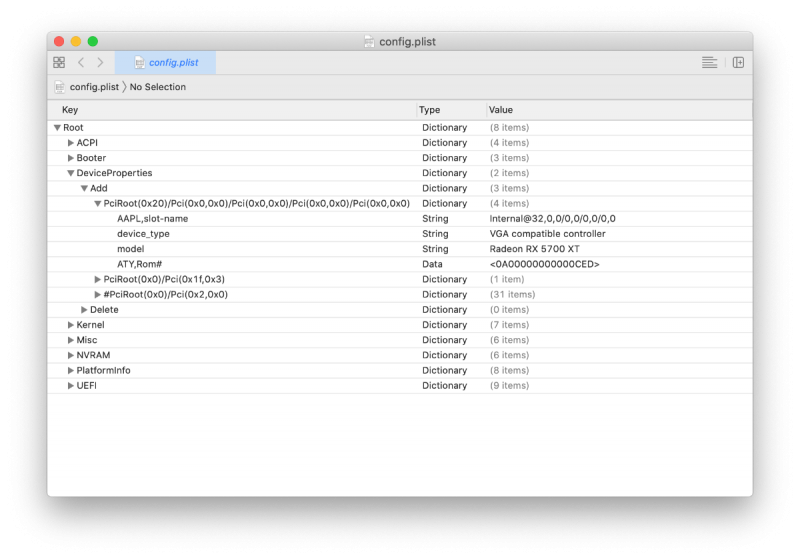Go forward with the right chevron

coord(100,62)
